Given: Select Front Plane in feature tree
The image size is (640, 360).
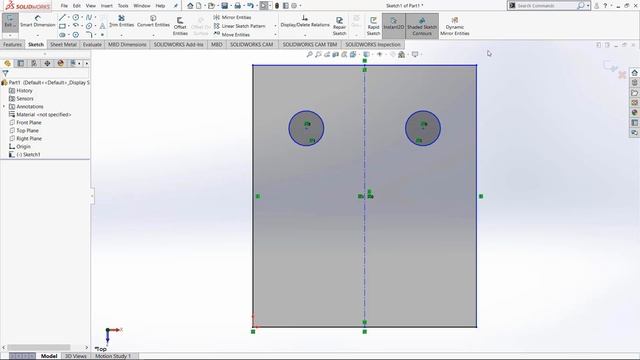Looking at the screenshot, I should (25, 122).
